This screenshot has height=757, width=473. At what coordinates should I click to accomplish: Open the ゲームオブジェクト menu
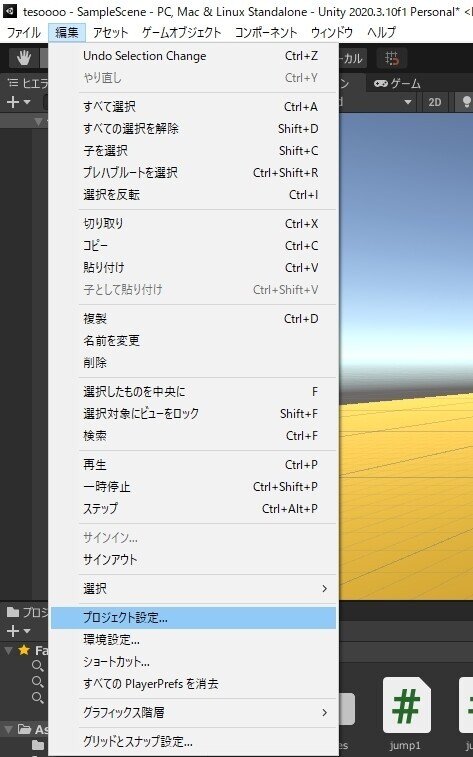tap(181, 32)
